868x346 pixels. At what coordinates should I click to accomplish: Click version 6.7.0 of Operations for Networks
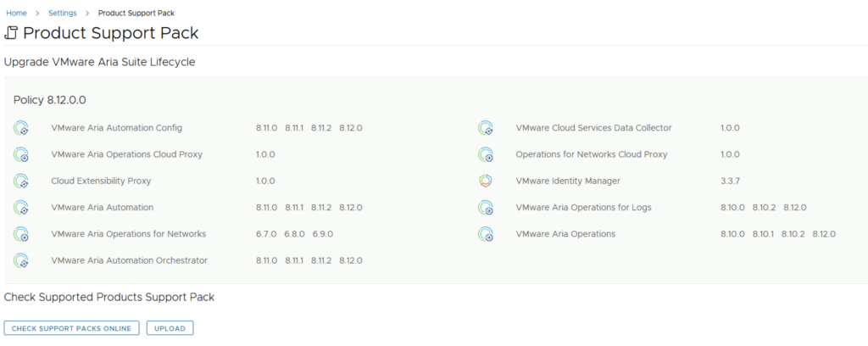point(266,234)
